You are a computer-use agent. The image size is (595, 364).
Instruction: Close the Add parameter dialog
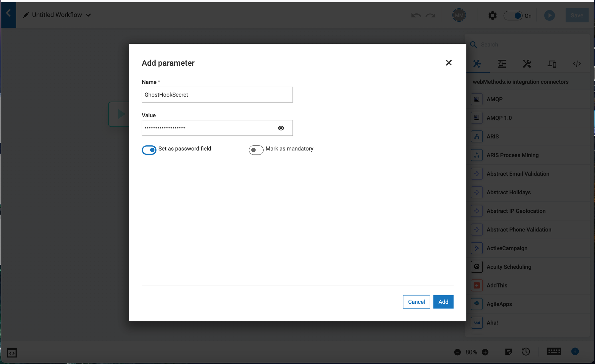click(449, 63)
